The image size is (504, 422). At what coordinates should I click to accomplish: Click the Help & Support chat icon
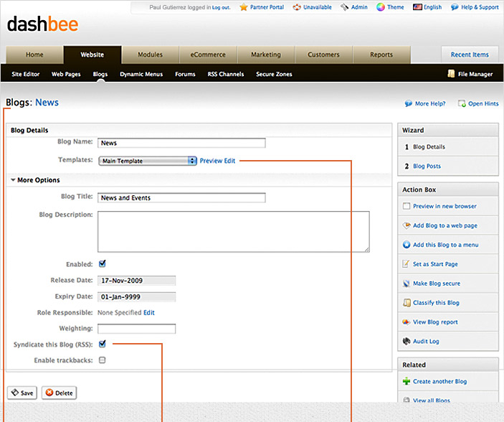(x=455, y=7)
